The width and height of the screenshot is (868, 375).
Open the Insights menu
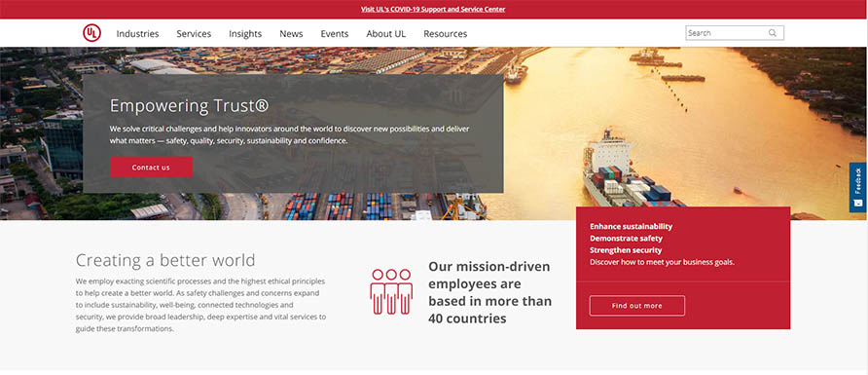245,34
